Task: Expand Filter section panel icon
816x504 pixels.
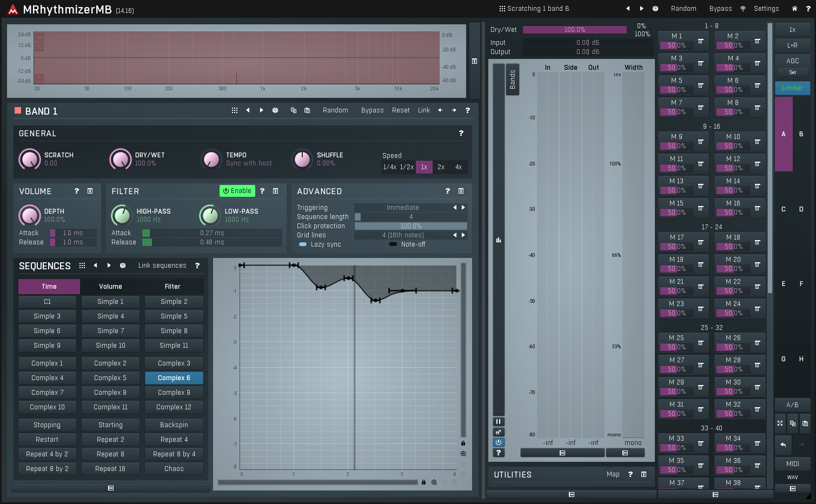Action: (x=275, y=191)
